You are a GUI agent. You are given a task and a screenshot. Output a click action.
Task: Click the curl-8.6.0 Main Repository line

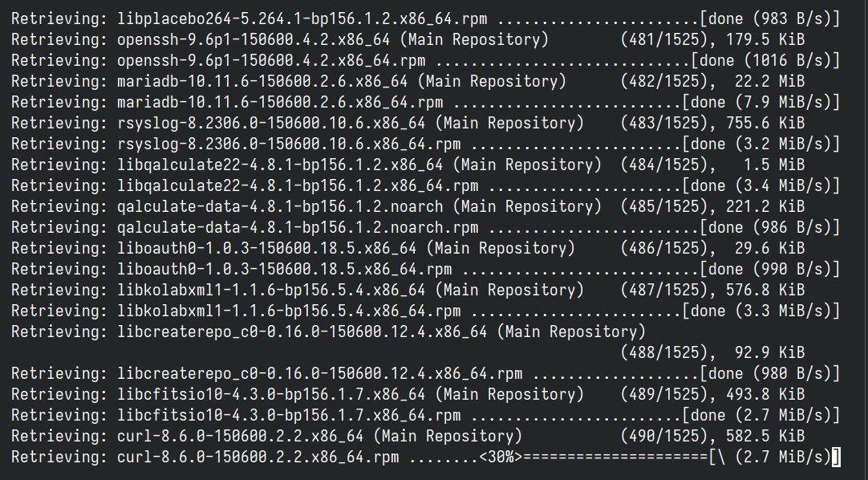pyautogui.click(x=408, y=437)
